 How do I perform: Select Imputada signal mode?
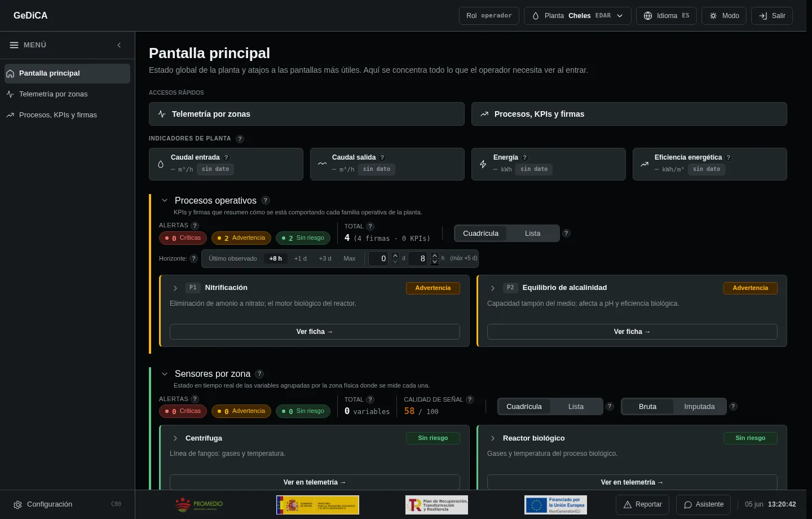pos(699,407)
